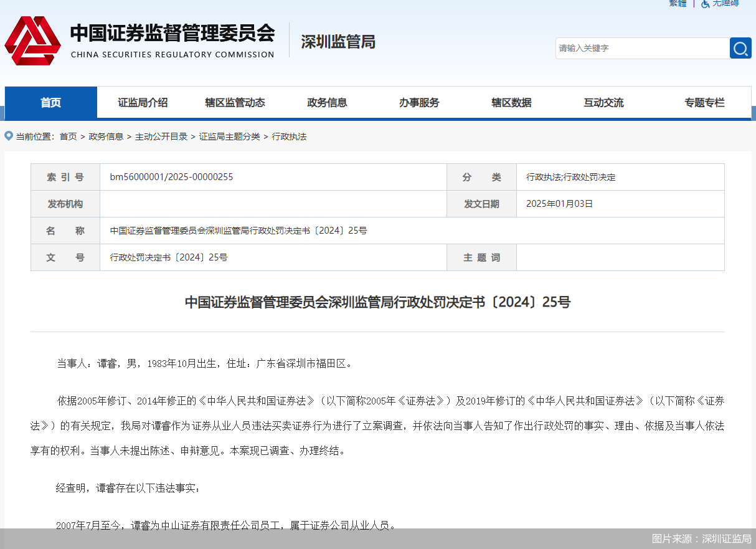This screenshot has height=549, width=756.
Task: Follow the 证监局主题分类 breadcrumb link
Action: coord(229,136)
